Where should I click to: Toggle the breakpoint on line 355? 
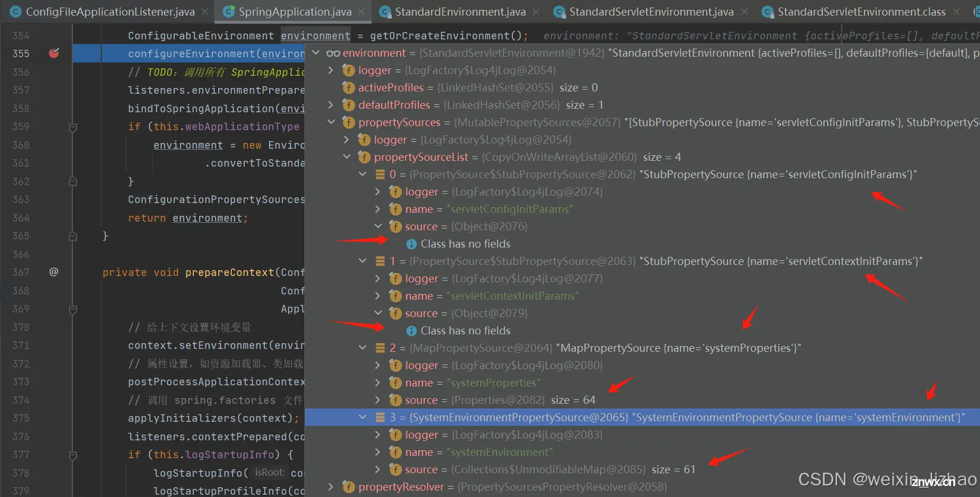(x=54, y=53)
